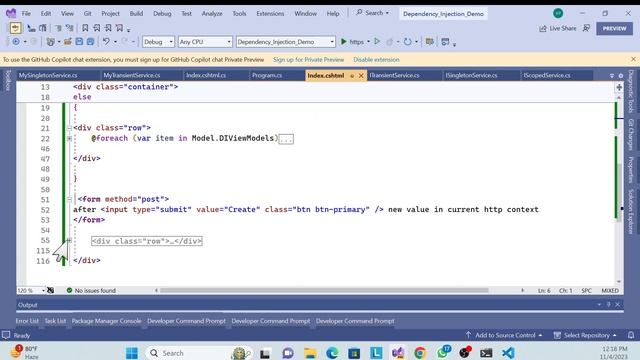Image resolution: width=640 pixels, height=360 pixels.
Task: Click Select Repository in status bar
Action: click(x=585, y=335)
